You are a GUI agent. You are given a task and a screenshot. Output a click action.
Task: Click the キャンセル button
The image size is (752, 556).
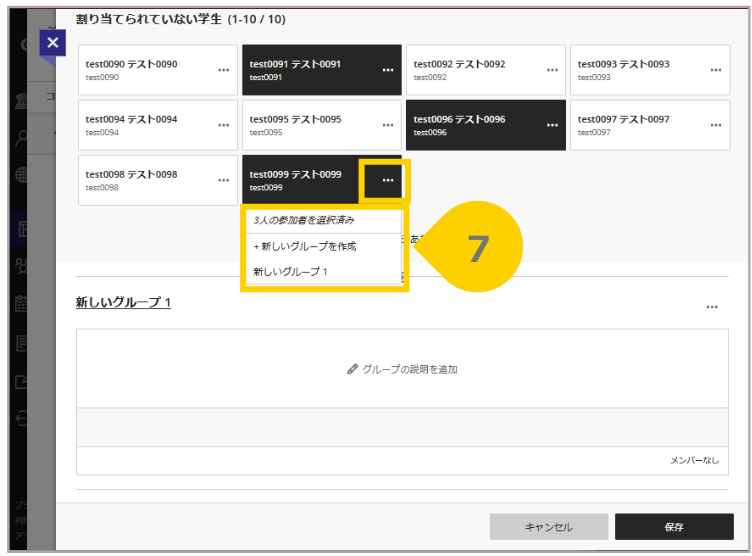(x=549, y=527)
